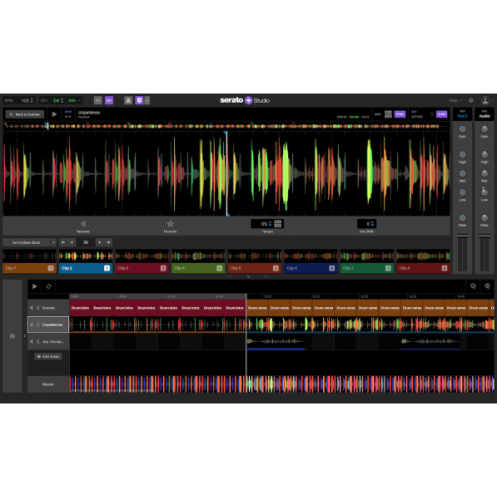
Task: Click the far-right double arrow beside 32
Action: (x=108, y=242)
